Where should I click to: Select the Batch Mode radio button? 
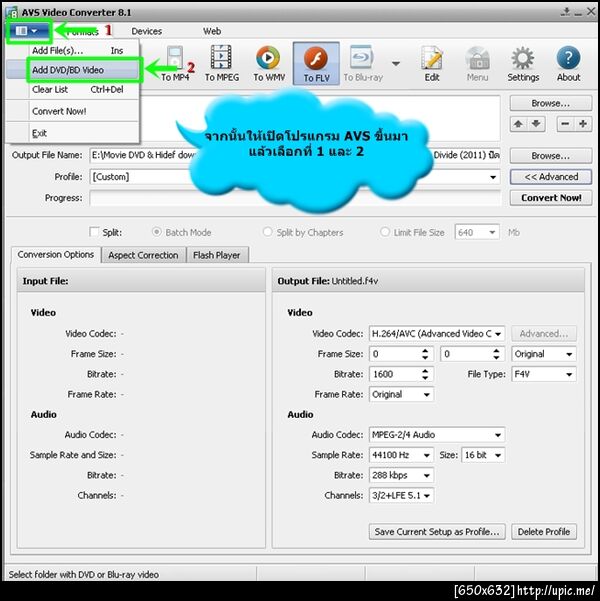(156, 232)
